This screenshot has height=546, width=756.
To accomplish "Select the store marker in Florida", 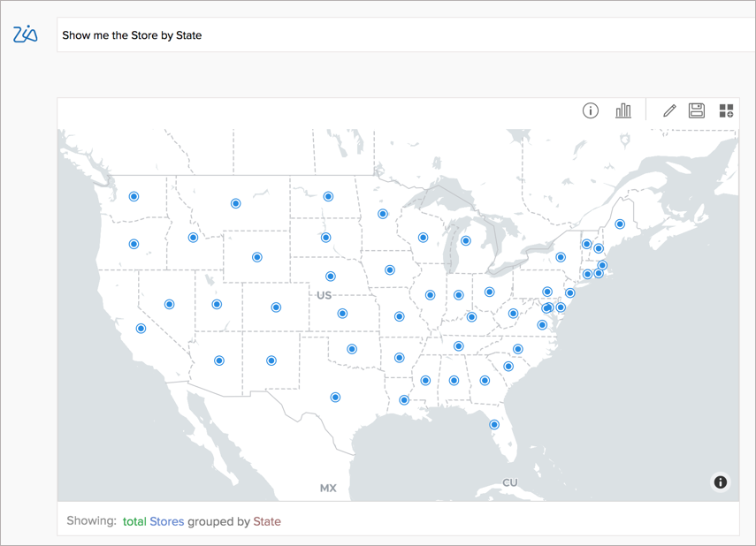I will (494, 425).
